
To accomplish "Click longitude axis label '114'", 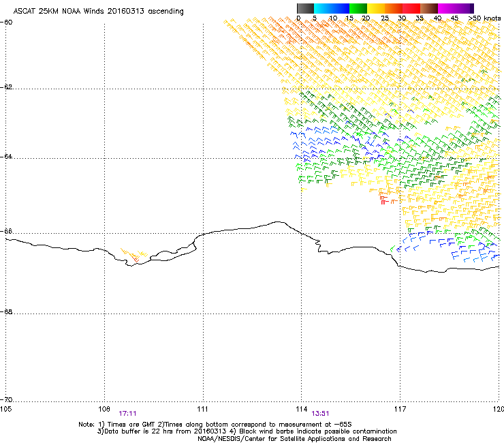I will point(301,409).
